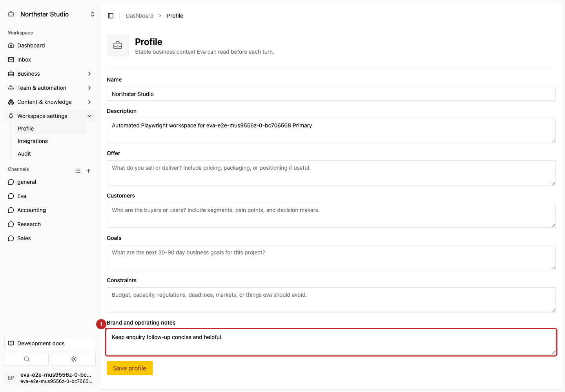Click the Dashboard home icon in sidebar
Screen dimensions: 565x392
tap(11, 45)
